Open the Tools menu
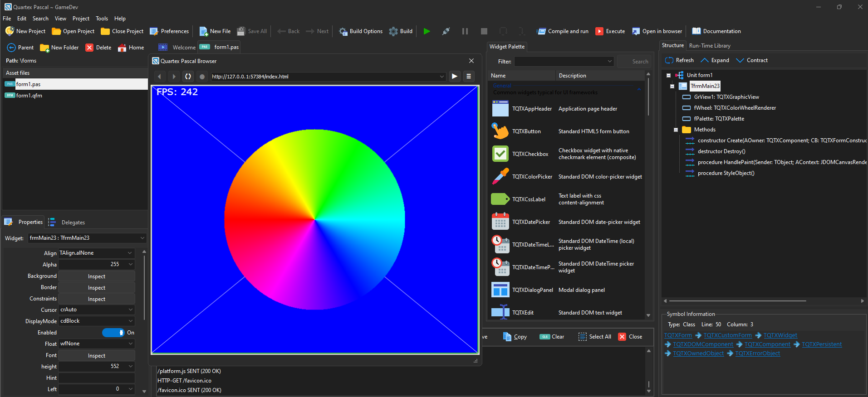The height and width of the screenshot is (397, 868). (x=102, y=19)
